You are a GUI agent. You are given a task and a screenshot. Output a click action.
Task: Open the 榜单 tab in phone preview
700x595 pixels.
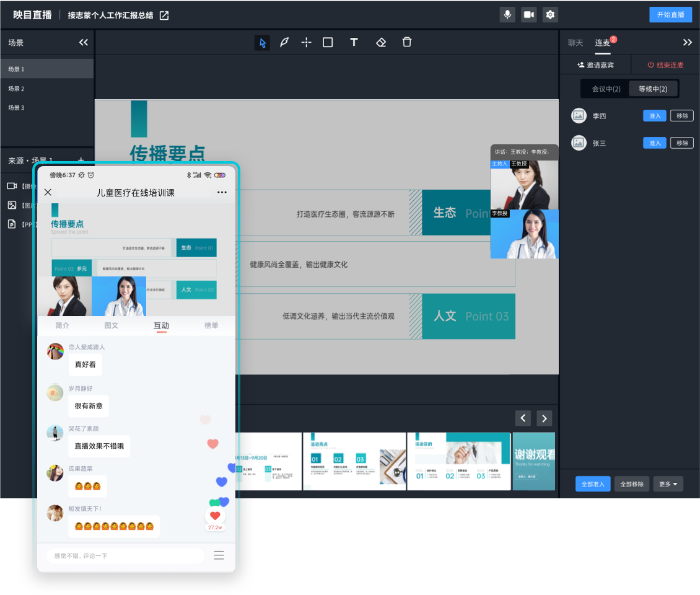click(211, 325)
